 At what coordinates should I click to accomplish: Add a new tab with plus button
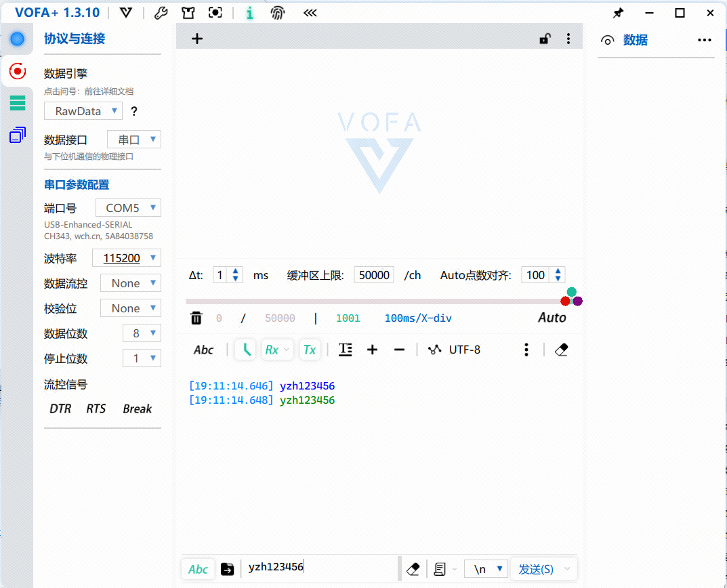197,39
